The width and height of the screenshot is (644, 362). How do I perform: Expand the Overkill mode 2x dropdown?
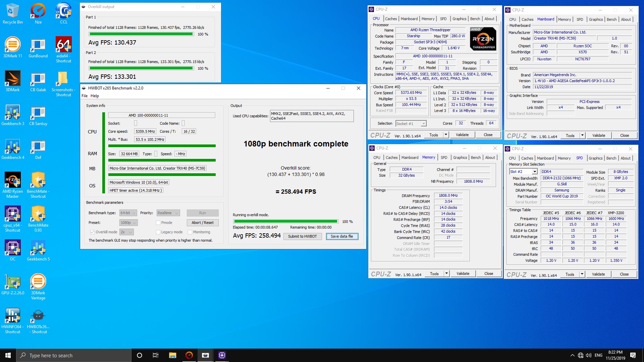[126, 232]
